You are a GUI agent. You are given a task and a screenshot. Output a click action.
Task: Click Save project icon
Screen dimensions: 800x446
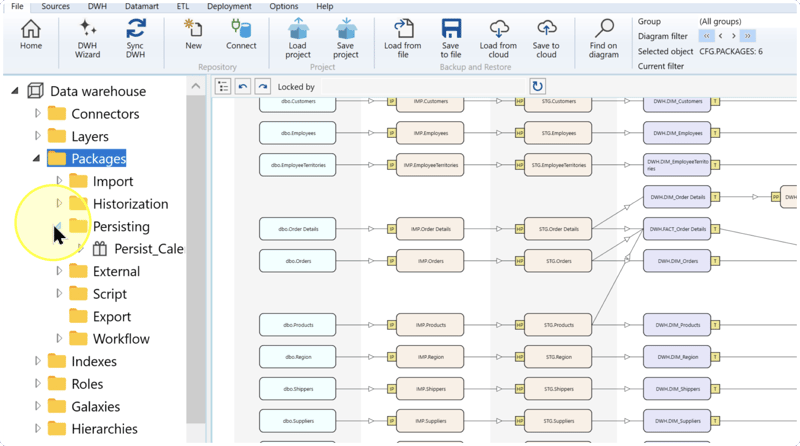tap(345, 39)
